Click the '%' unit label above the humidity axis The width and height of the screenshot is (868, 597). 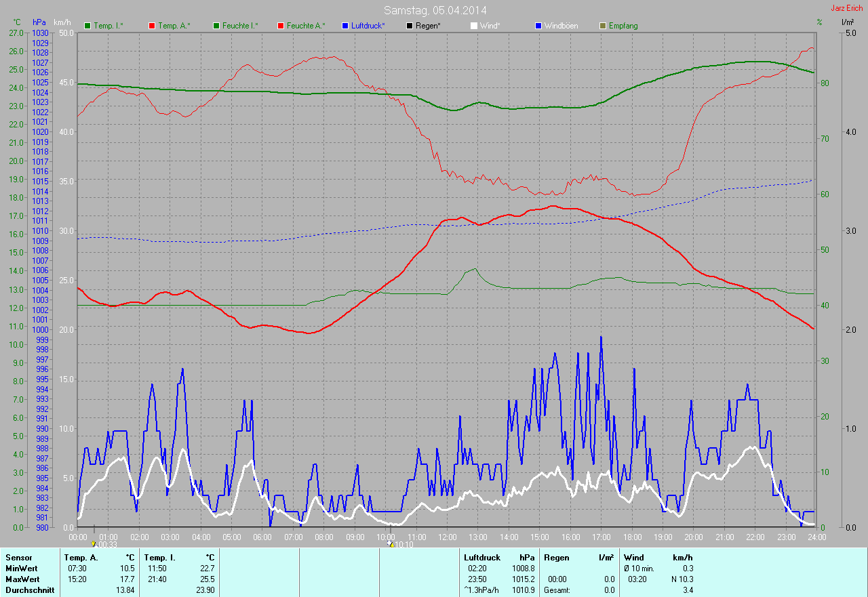tap(819, 22)
